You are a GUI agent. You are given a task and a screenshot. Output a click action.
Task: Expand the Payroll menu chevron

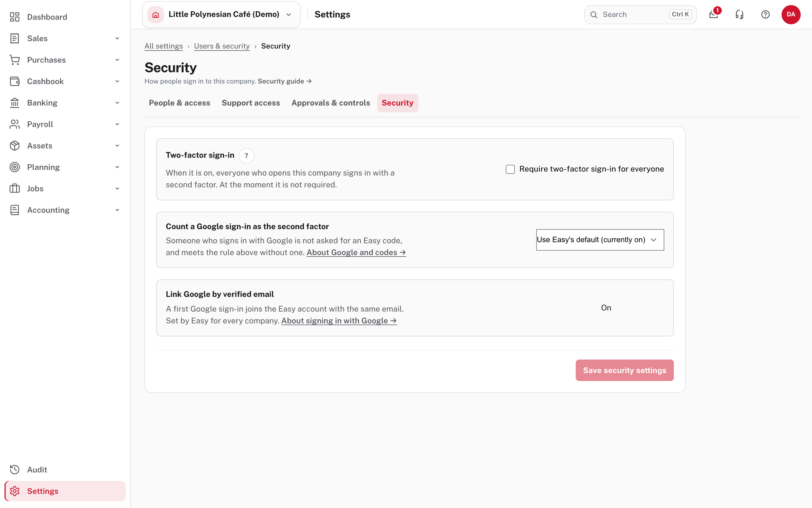(118, 124)
